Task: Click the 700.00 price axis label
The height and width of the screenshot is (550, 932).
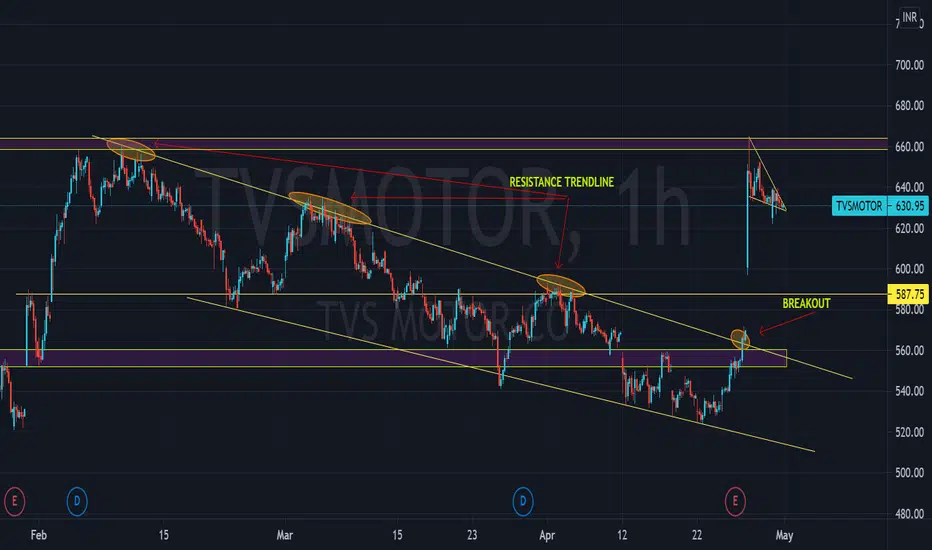Action: 909,65
